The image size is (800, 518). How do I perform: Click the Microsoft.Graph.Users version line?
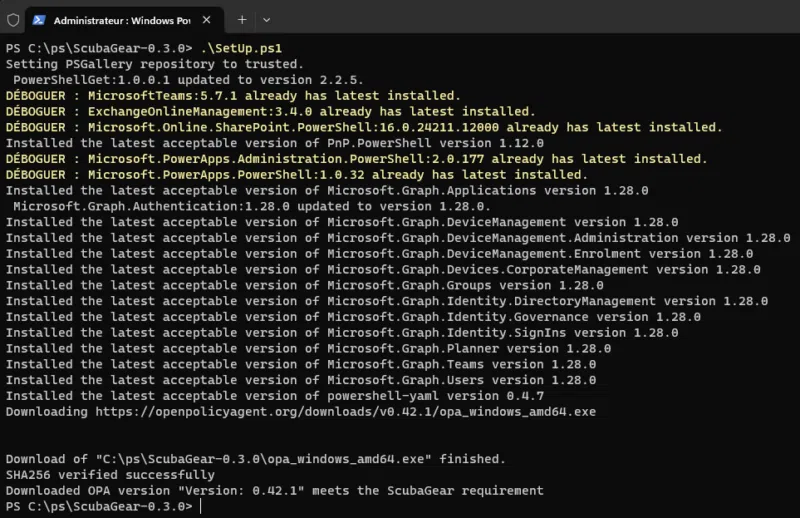[x=301, y=381]
